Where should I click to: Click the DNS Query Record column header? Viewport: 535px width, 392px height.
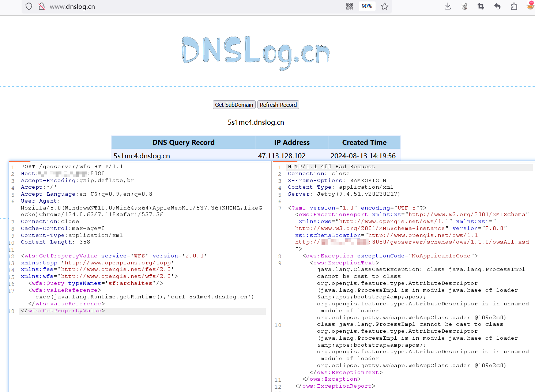coord(183,142)
